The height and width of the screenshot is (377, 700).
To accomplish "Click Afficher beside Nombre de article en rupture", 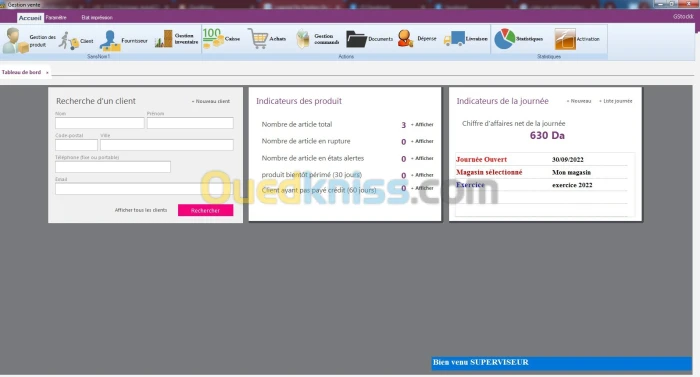I will 422,141.
